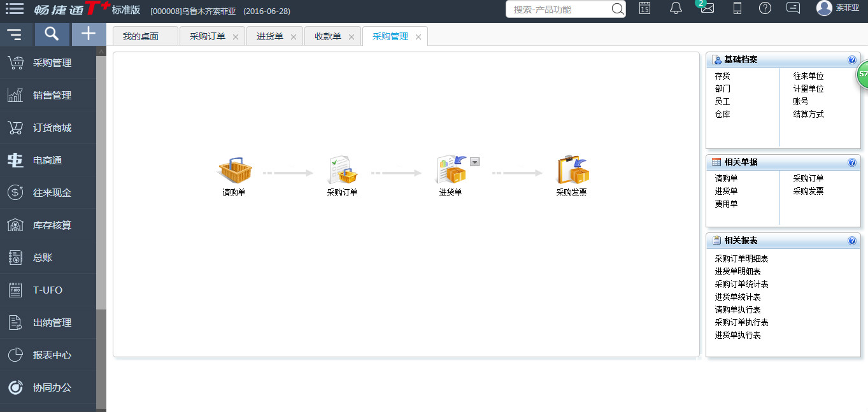
Task: Open 存货 in 基础档案
Action: coord(722,76)
